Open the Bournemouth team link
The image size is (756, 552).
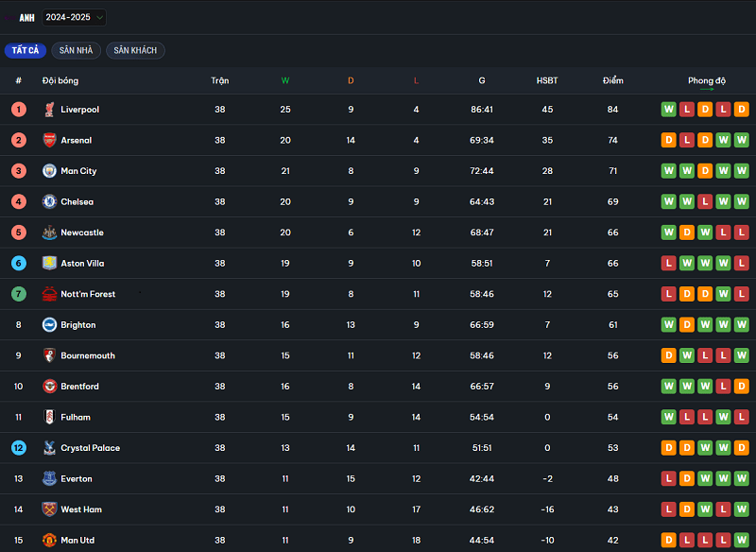pos(88,355)
